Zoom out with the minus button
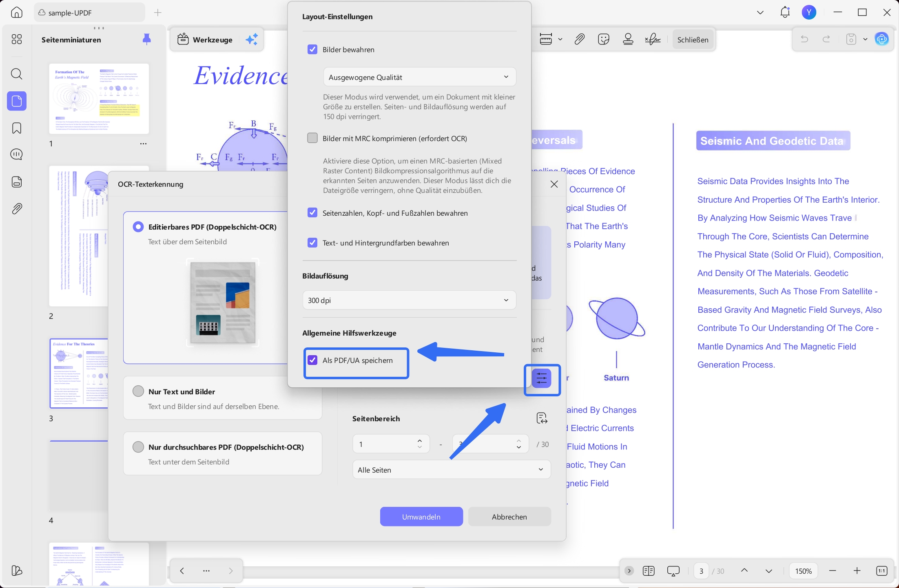 pos(833,571)
